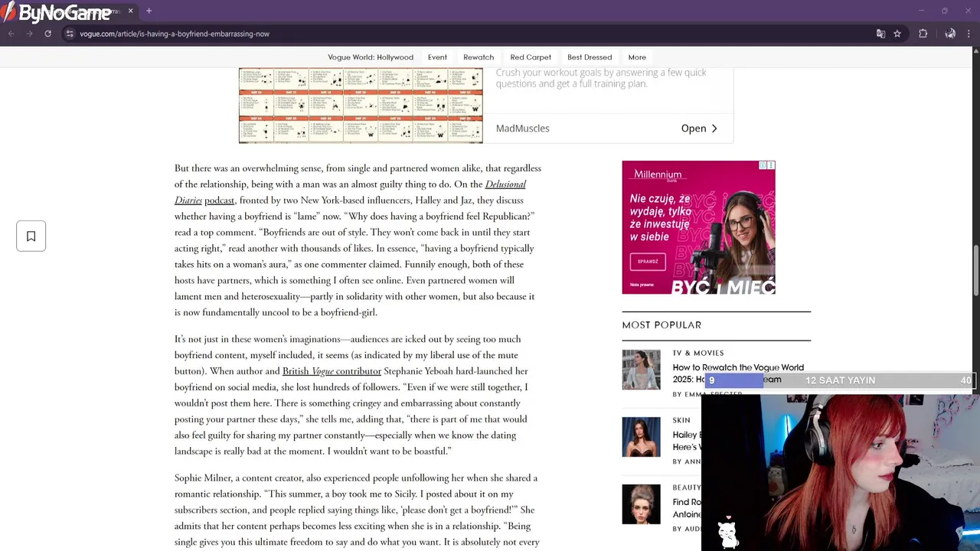The width and height of the screenshot is (980, 551).
Task: Open the Best Dressed nav item
Action: (x=590, y=57)
